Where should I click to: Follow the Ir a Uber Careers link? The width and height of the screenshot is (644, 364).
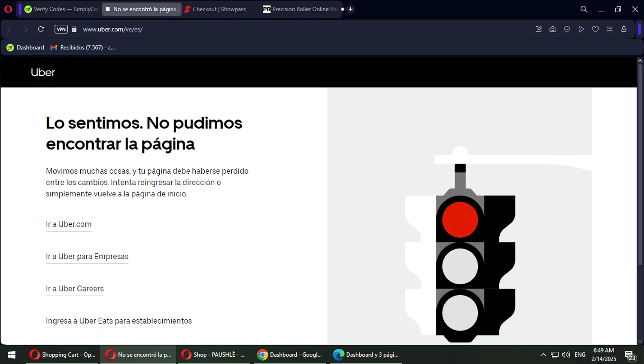pyautogui.click(x=75, y=289)
